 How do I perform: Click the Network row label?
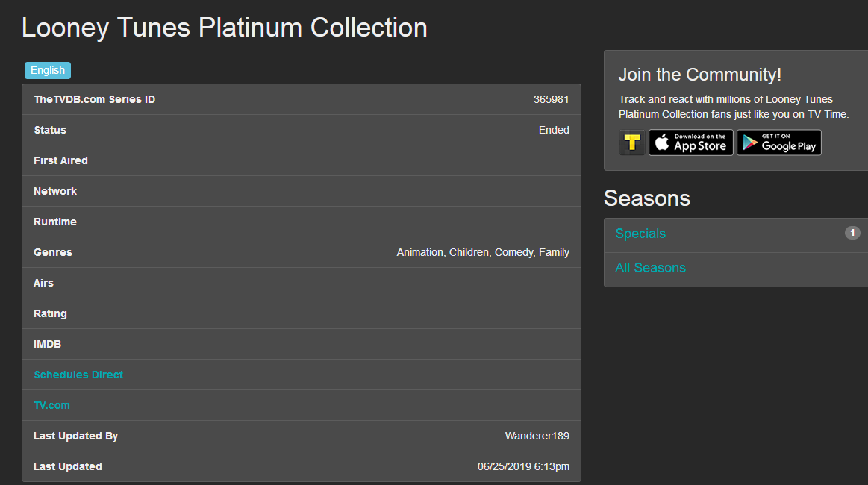coord(55,191)
